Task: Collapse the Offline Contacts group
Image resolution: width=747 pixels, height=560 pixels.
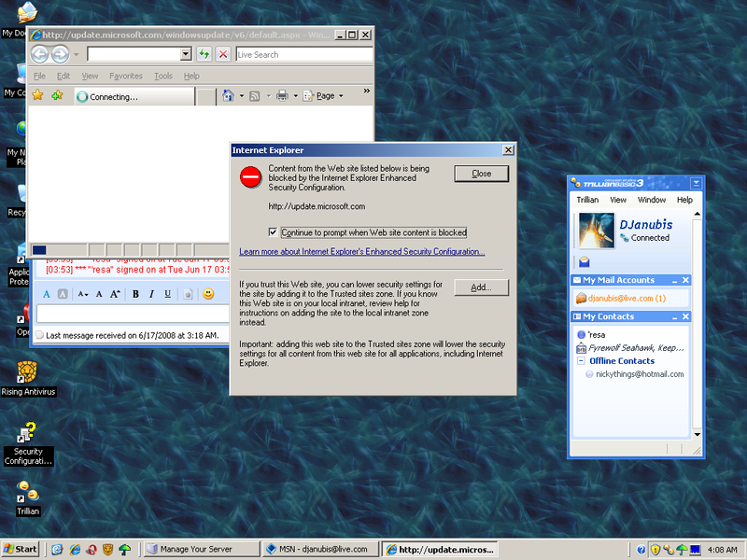Action: coord(581,361)
